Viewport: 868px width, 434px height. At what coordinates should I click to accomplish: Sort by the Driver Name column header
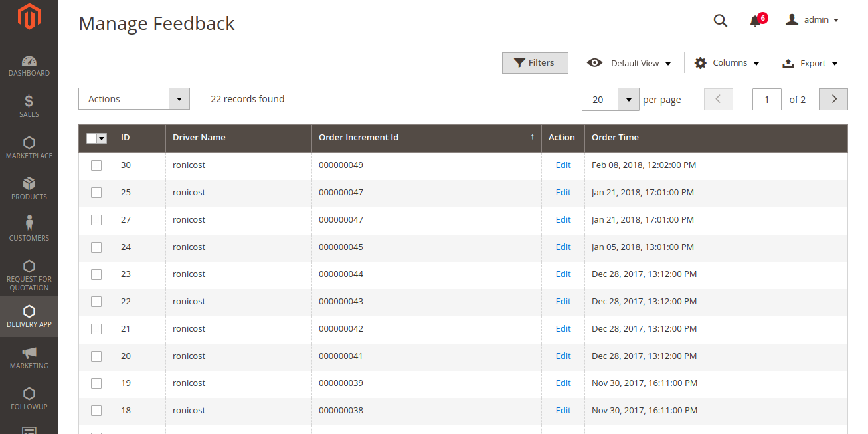(x=238, y=138)
